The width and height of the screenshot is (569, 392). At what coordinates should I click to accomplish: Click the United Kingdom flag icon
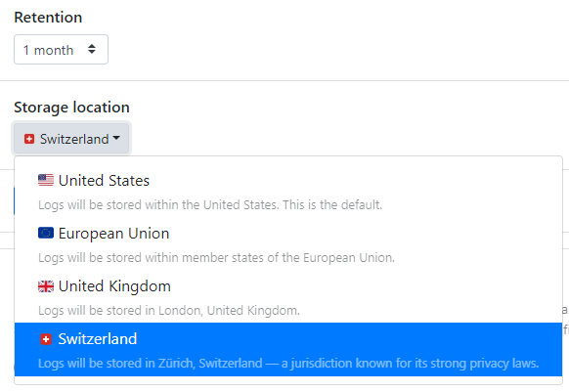point(46,286)
